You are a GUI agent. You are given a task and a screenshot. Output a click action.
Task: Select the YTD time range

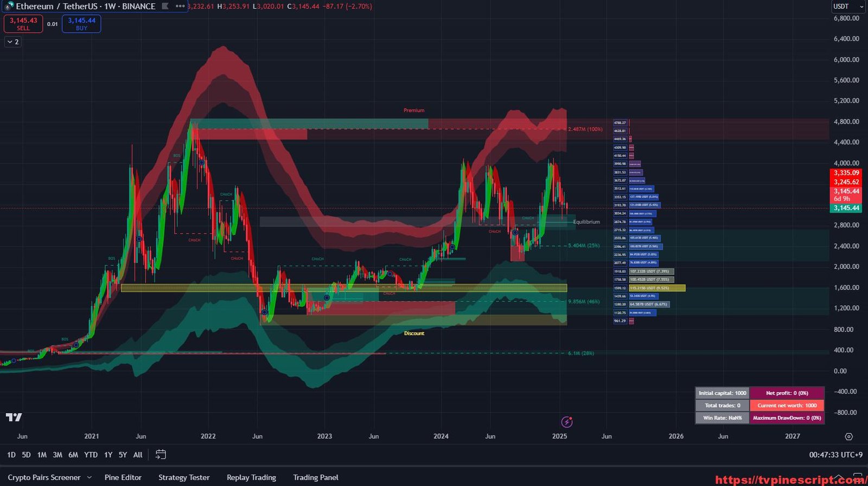pos(91,455)
